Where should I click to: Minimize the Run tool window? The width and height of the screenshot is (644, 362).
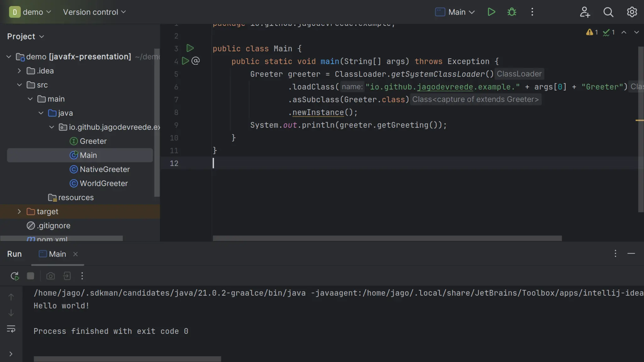point(631,254)
